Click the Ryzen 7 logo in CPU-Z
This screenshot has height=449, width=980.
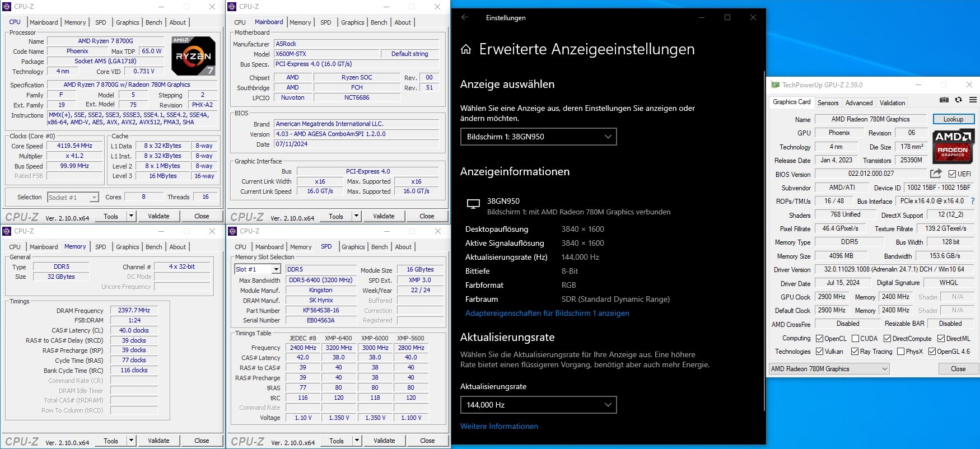pos(193,56)
